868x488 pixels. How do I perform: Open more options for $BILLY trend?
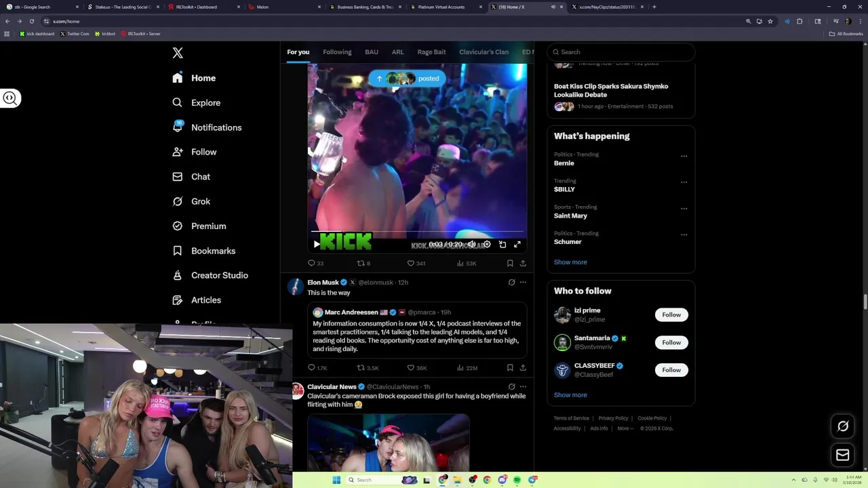point(684,182)
